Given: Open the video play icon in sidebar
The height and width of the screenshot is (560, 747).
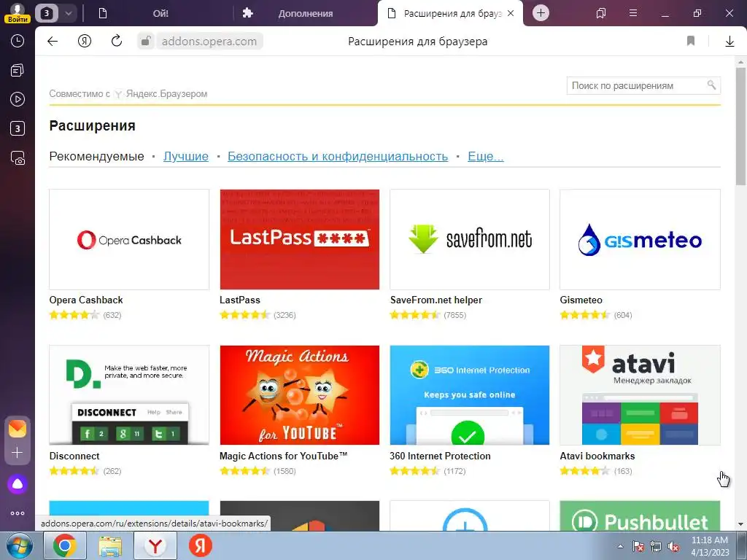Looking at the screenshot, I should pos(18,99).
